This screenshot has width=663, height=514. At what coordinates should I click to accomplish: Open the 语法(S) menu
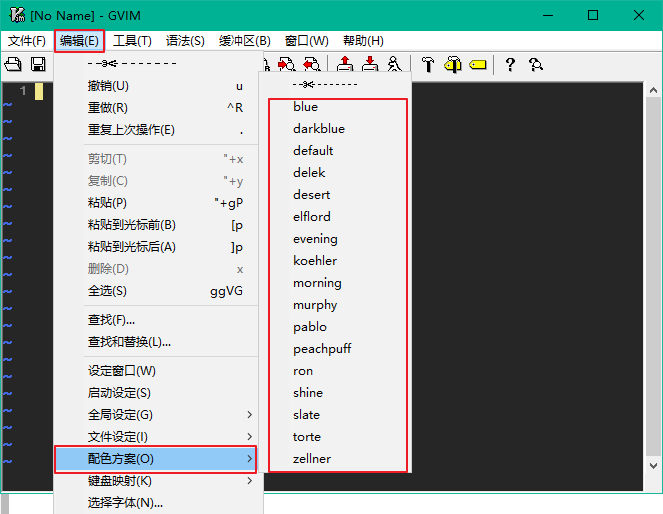point(185,41)
